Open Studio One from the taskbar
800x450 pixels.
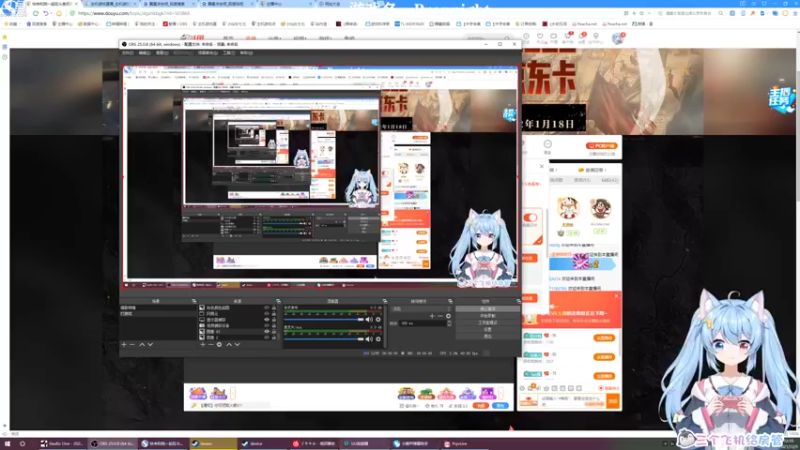[62, 444]
